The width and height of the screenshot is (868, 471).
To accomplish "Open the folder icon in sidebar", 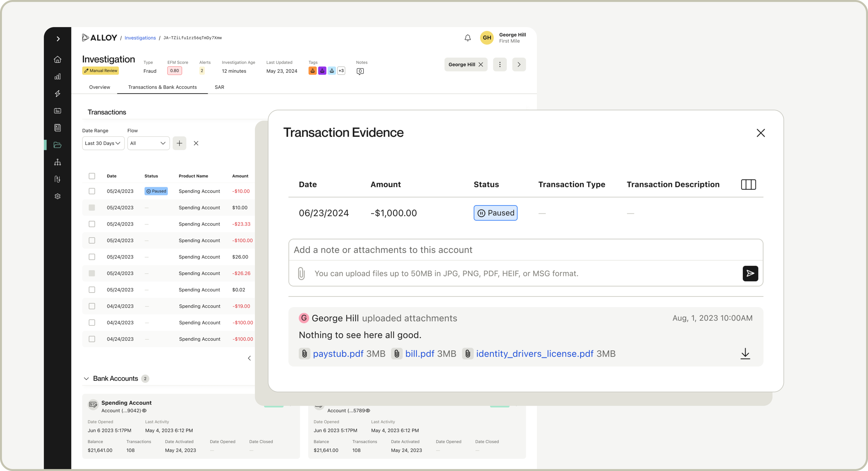I will [x=58, y=145].
